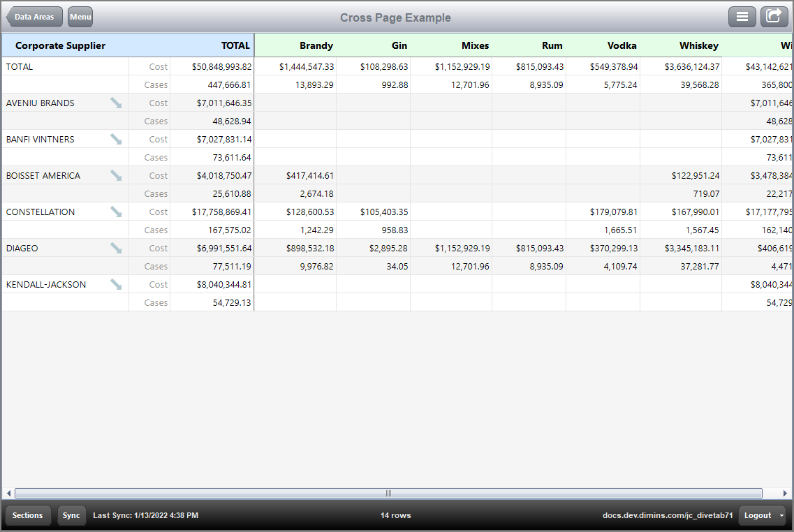Image resolution: width=794 pixels, height=532 pixels.
Task: Click the dive arrow next to DIAGEO
Action: pyautogui.click(x=115, y=248)
